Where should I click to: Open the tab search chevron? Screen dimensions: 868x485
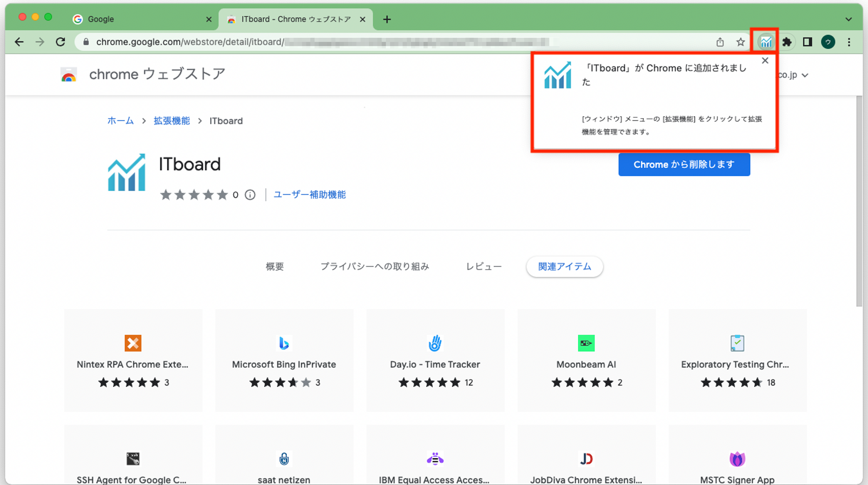point(848,20)
